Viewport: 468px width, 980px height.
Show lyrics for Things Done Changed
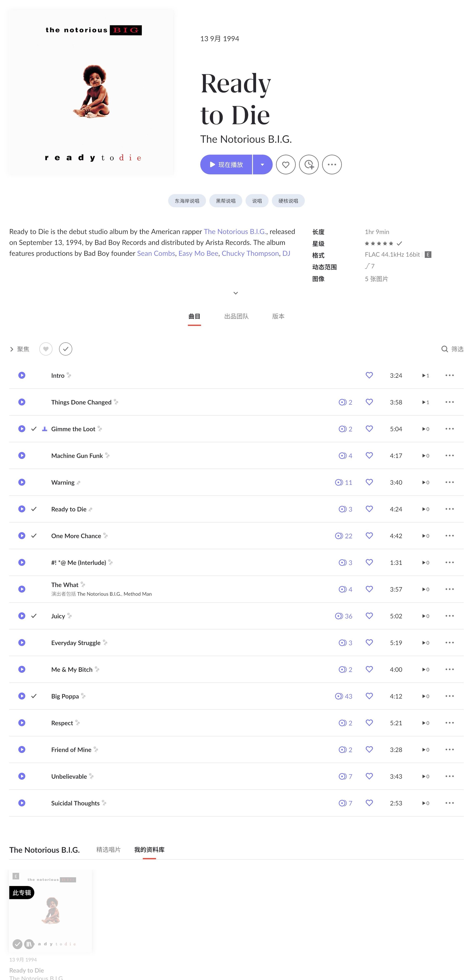click(x=116, y=402)
